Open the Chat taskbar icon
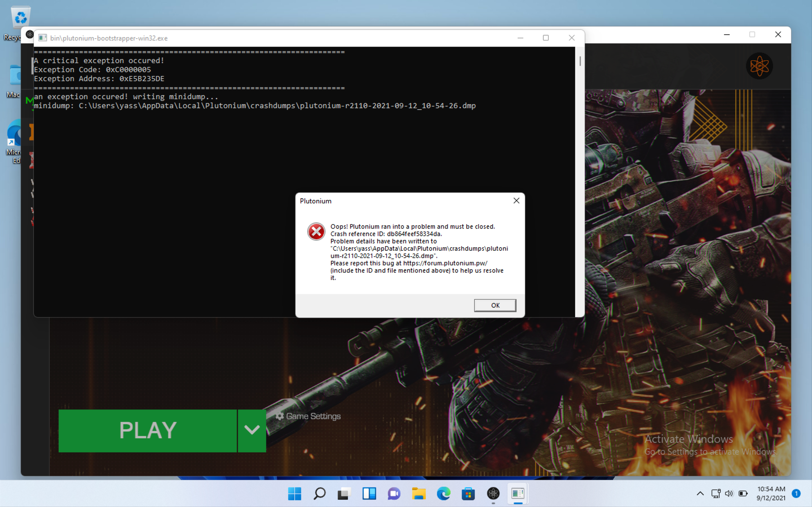 pos(394,493)
